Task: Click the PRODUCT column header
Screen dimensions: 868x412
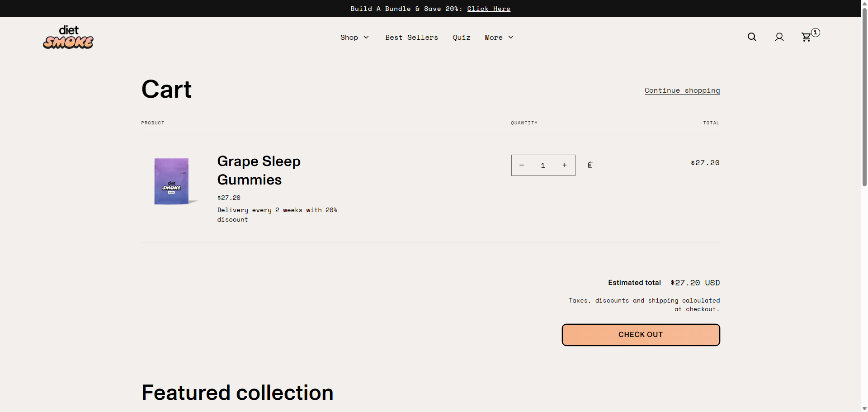Action: [x=152, y=123]
